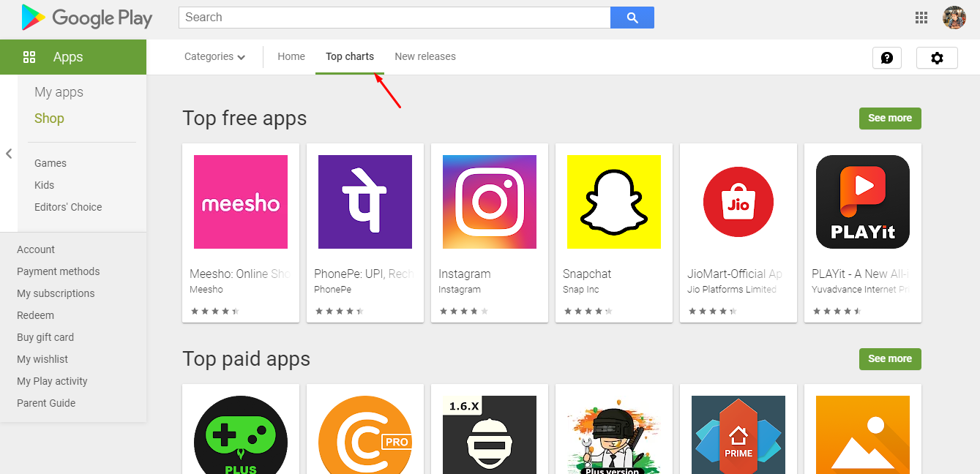The image size is (980, 474).
Task: Open My wishlist link
Action: pyautogui.click(x=42, y=359)
